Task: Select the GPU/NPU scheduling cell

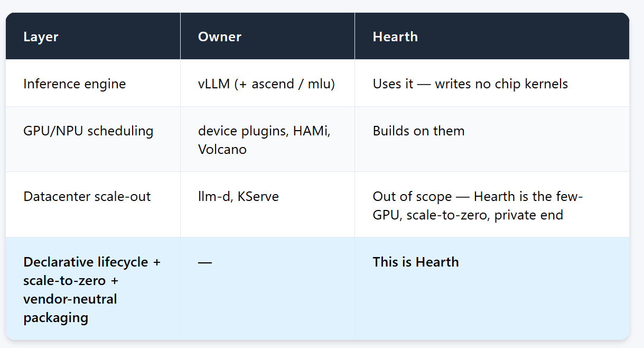Action: pyautogui.click(x=93, y=140)
